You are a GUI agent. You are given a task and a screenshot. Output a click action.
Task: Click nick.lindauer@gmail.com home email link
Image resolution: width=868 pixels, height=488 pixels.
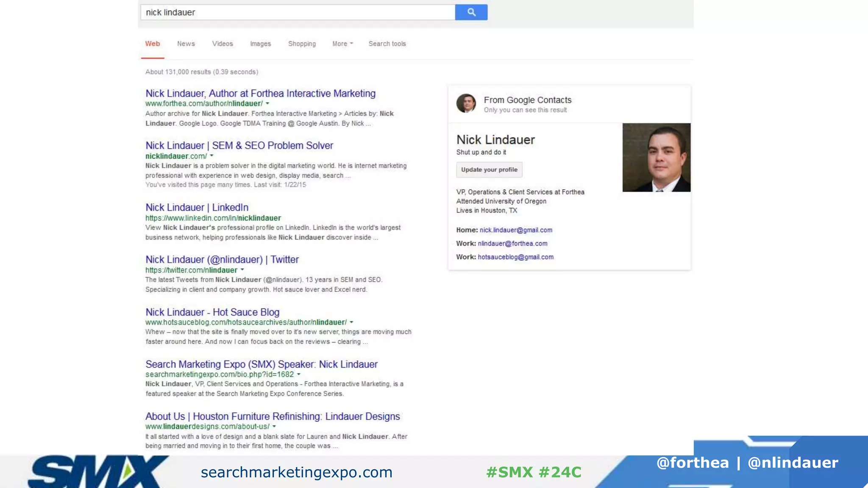coord(516,230)
